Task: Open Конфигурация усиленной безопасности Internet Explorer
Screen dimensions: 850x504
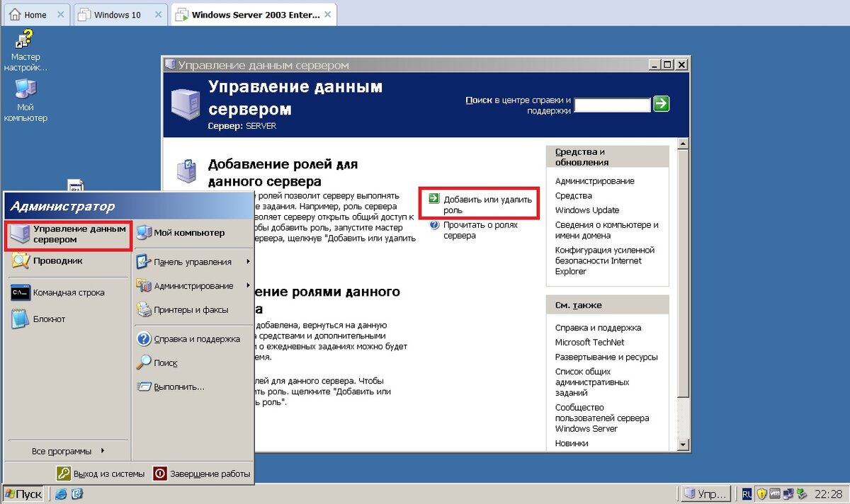Action: point(604,260)
